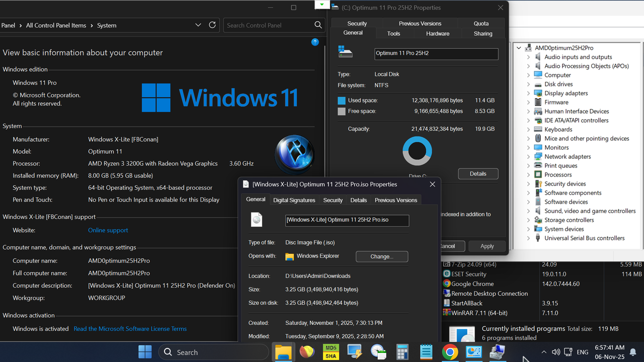Open the Online support link
The height and width of the screenshot is (362, 644).
108,230
